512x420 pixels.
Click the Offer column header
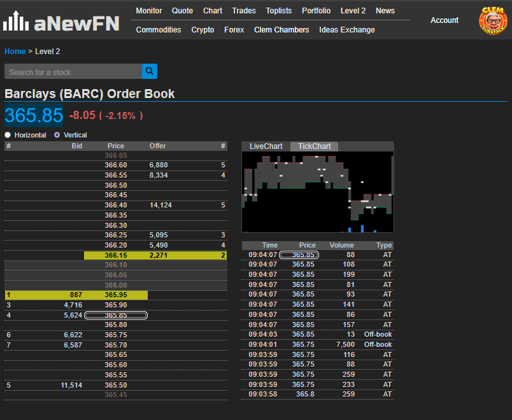[158, 146]
